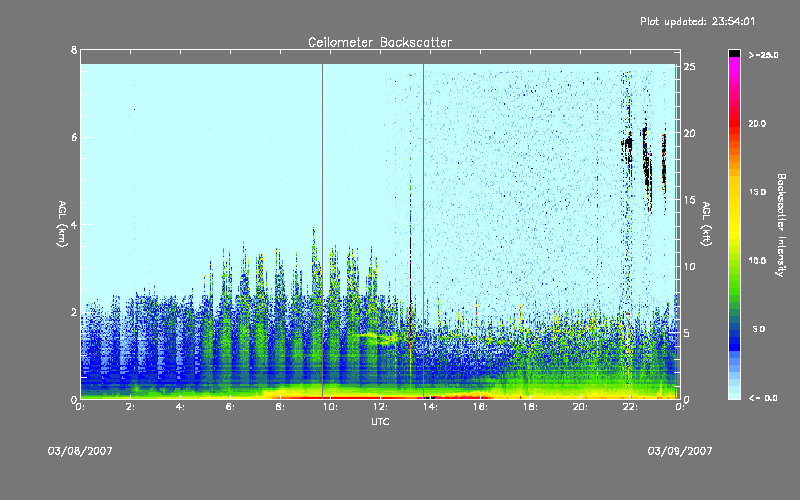Click the "5" kft tick on the right axis

pos(686,333)
